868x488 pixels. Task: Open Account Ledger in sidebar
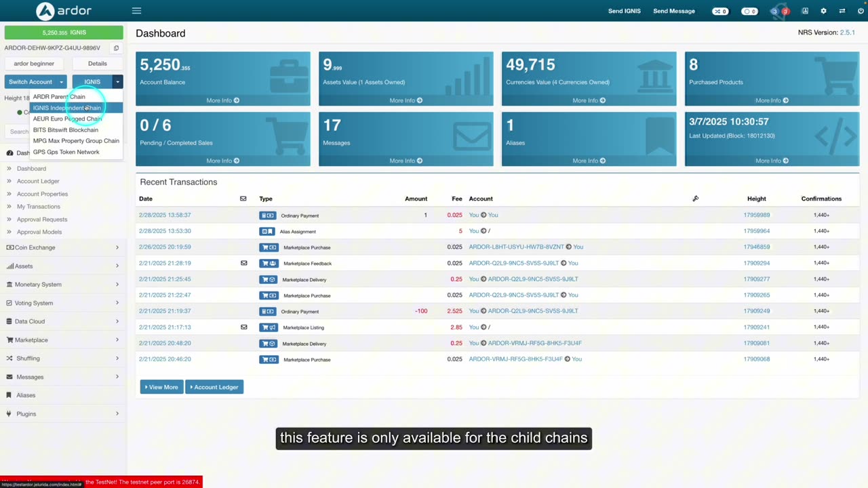click(38, 181)
